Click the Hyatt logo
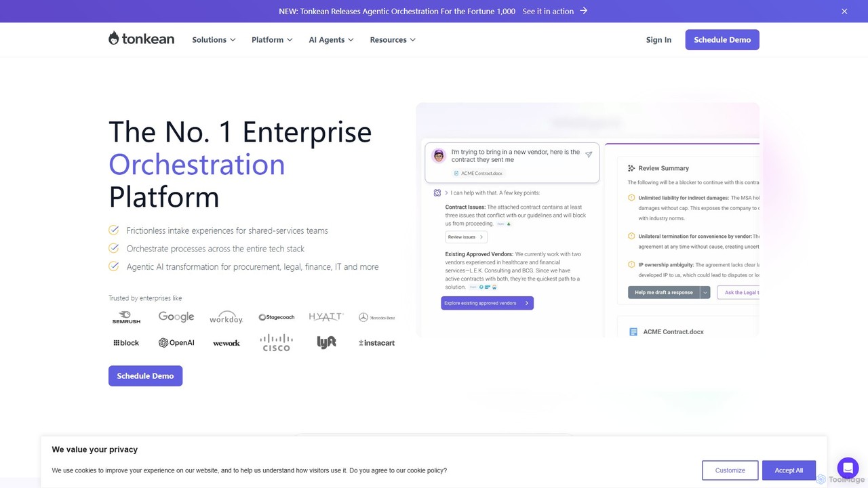The image size is (868, 488). point(326,317)
